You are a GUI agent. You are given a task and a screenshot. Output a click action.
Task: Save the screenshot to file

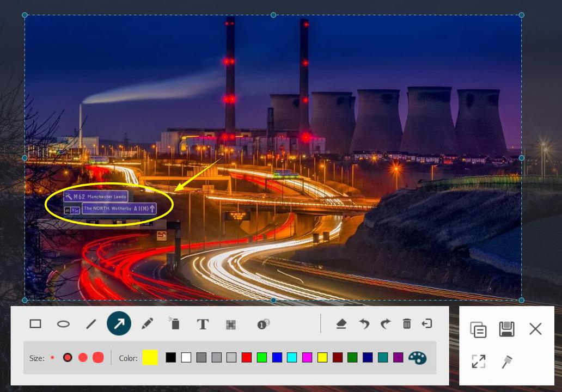506,329
